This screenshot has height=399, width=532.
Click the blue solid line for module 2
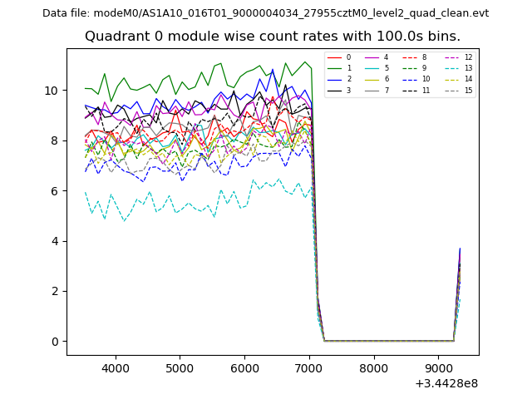click(x=334, y=79)
